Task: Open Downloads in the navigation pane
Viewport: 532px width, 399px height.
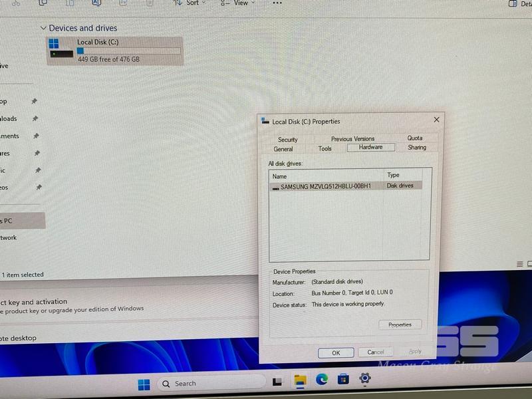Action: click(9, 118)
